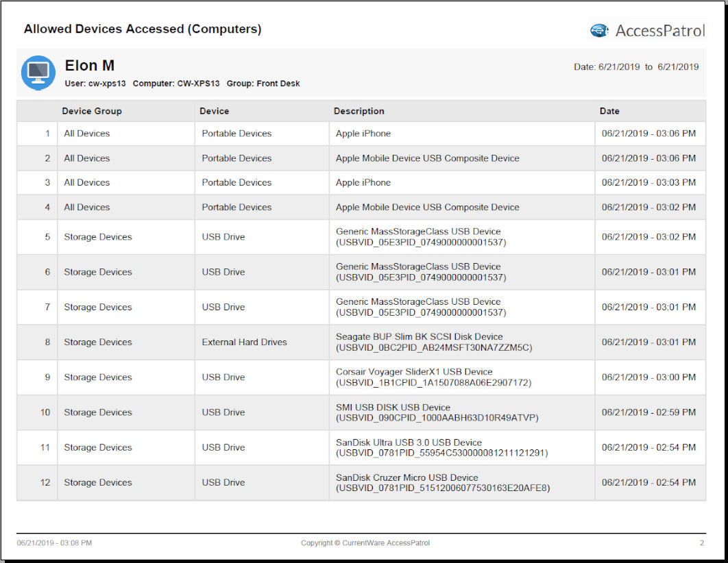Click the date range in report header
Screen dimensions: 728x563
[636, 67]
